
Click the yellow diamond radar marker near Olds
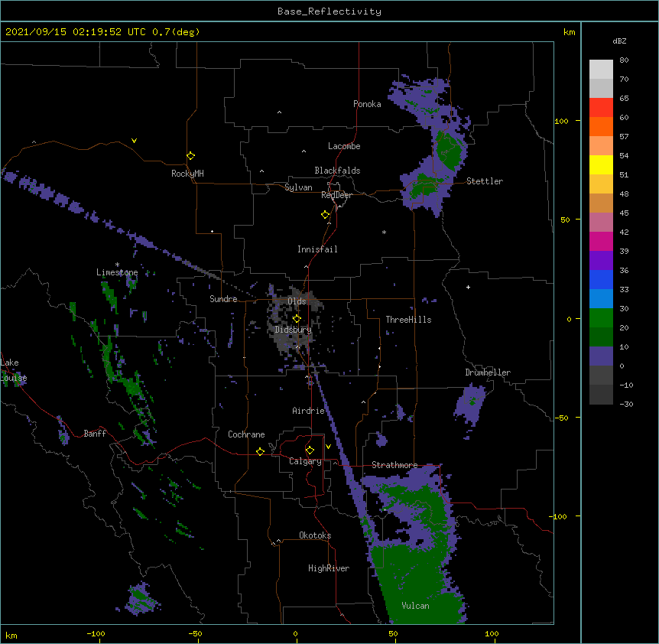297,318
